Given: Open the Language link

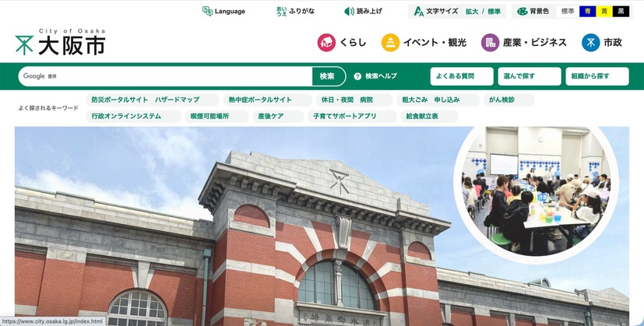Looking at the screenshot, I should click(223, 12).
